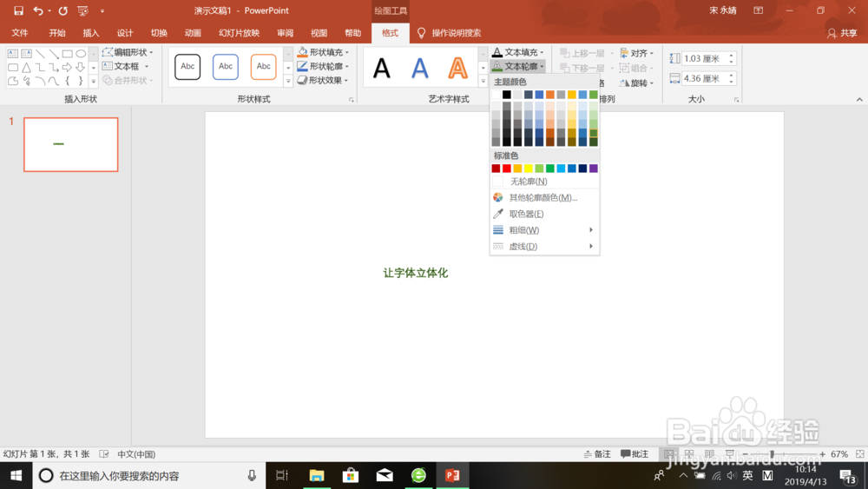Switch to the 动画 Animations tab
This screenshot has height=489, width=868.
pyautogui.click(x=193, y=33)
